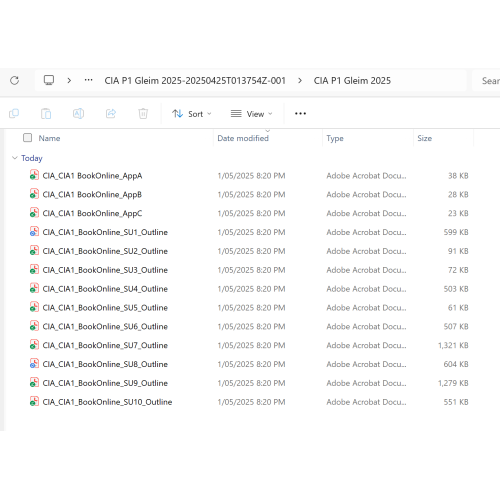Screen dimensions: 500x500
Task: Click the 1,279 KB size value
Action: (x=453, y=383)
